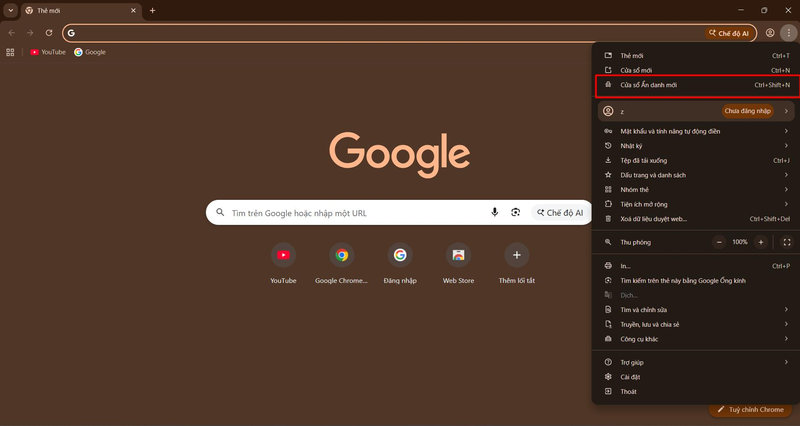Expand 'Công cụ khác' submenu
The height and width of the screenshot is (426, 800).
[696, 339]
